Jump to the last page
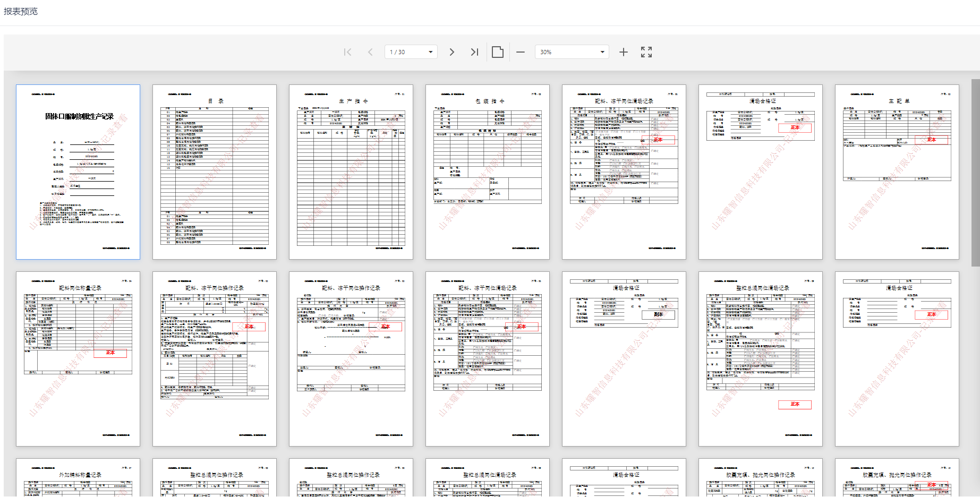Viewport: 980px width, 497px height. (x=474, y=52)
